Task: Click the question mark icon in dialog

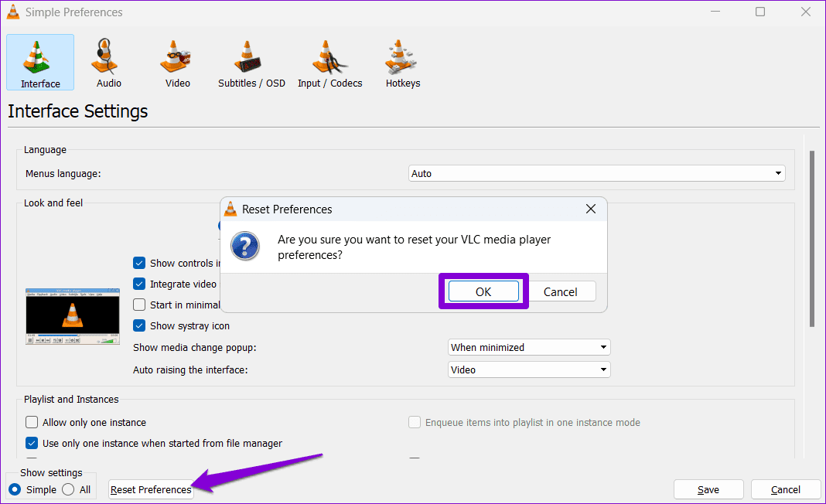Action: click(x=244, y=247)
